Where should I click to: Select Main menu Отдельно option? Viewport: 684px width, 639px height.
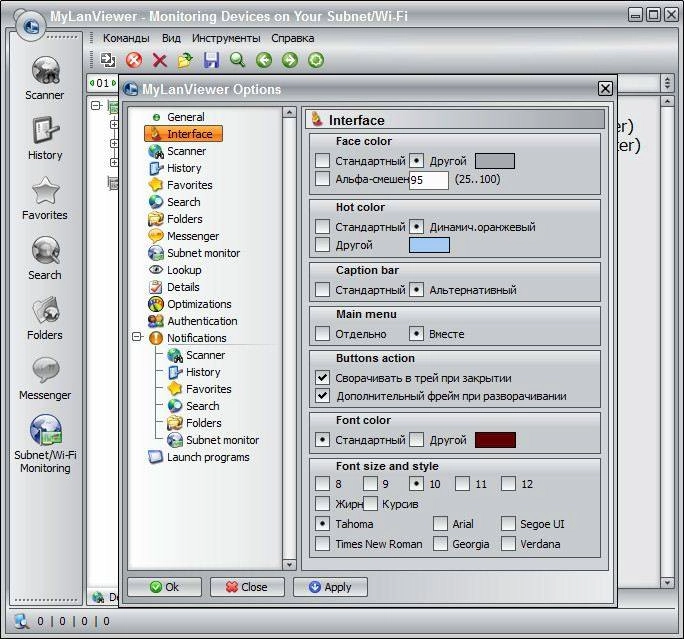[322, 333]
